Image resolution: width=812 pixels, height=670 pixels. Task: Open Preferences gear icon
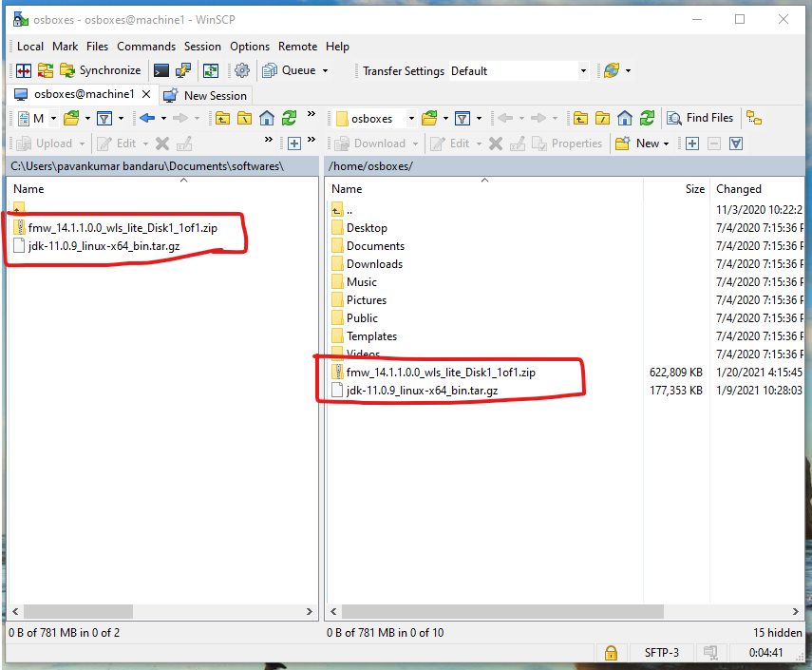(242, 70)
